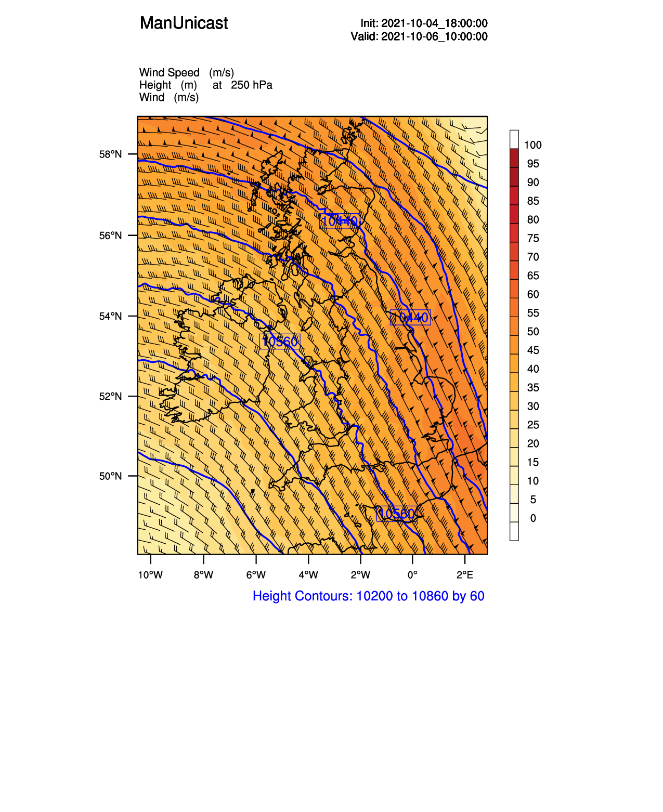Screen dimensions: 663x812
Task: Click the 90 value on the colour bar
Action: tap(533, 182)
